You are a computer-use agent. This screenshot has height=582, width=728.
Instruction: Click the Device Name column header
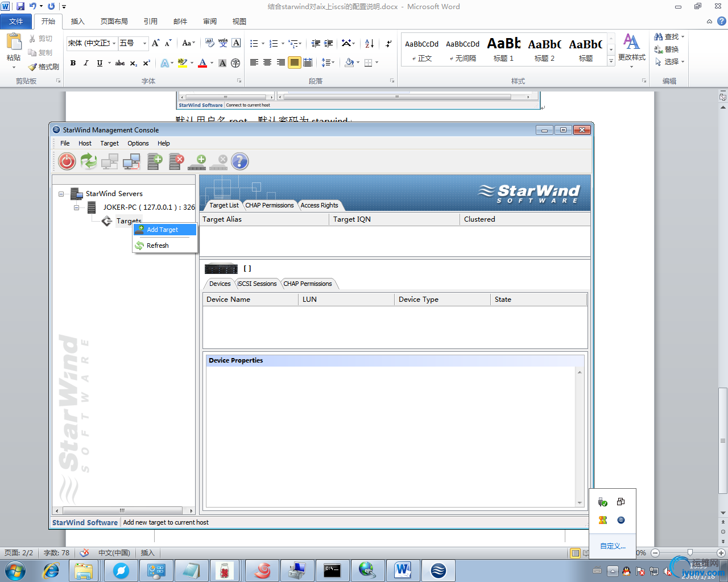pyautogui.click(x=251, y=300)
